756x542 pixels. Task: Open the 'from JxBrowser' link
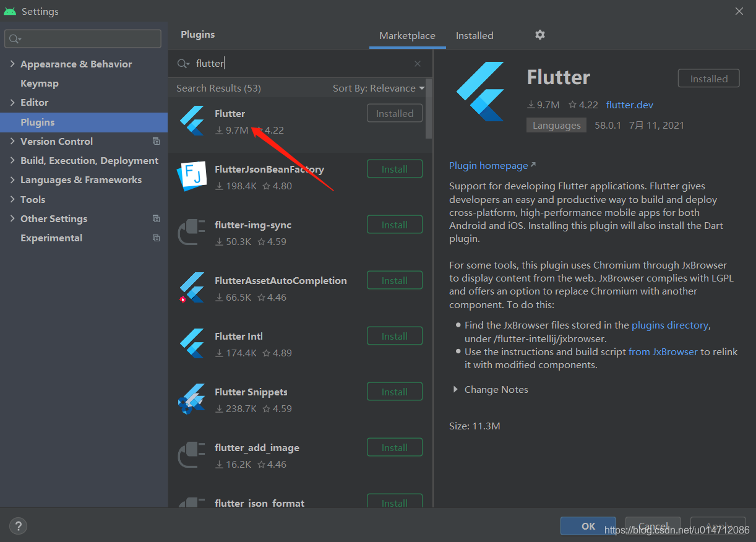click(663, 351)
